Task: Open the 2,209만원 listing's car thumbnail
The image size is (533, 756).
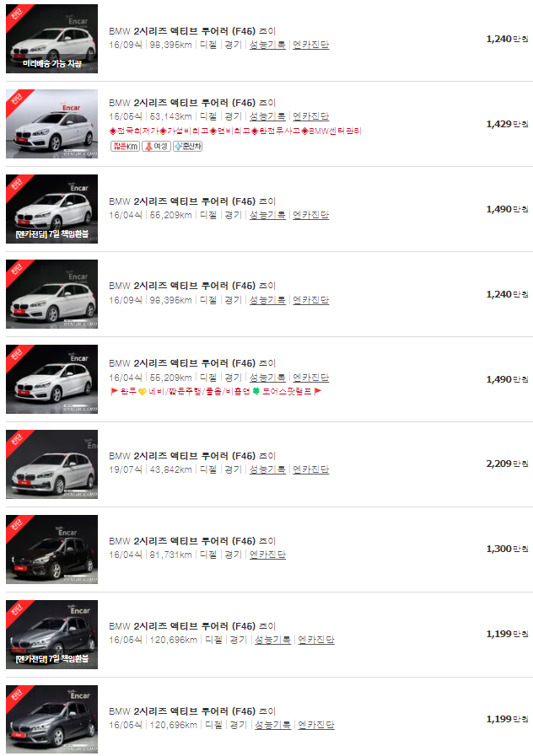Action: pos(51,464)
